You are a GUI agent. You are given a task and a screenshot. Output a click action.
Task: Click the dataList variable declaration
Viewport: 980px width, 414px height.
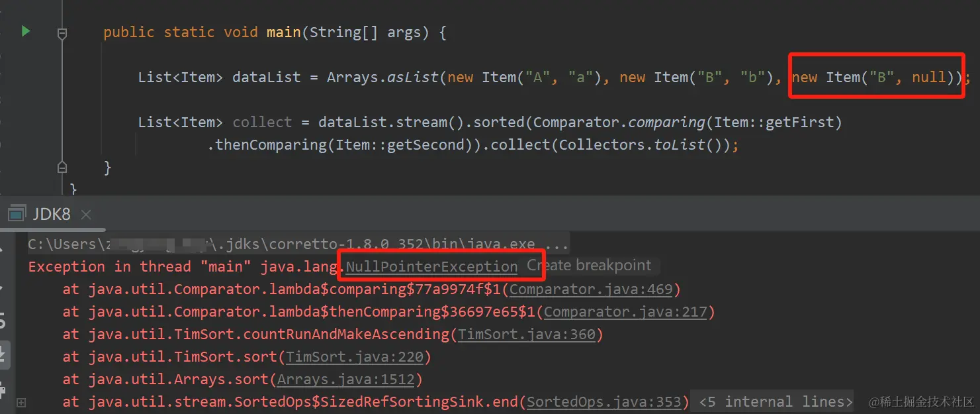pos(267,77)
